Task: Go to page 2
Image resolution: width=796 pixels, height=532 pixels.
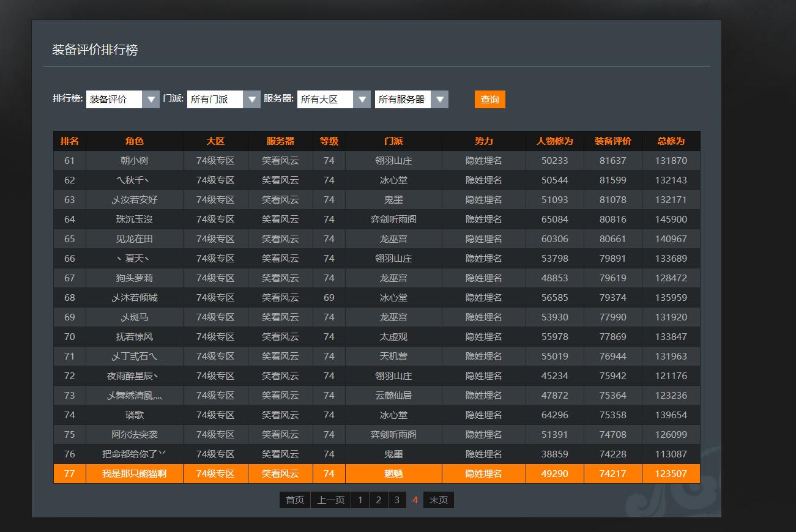Action: pos(378,500)
